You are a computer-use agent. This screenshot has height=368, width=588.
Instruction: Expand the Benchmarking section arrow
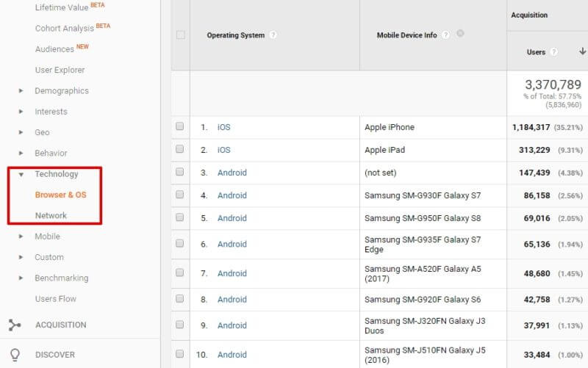21,278
